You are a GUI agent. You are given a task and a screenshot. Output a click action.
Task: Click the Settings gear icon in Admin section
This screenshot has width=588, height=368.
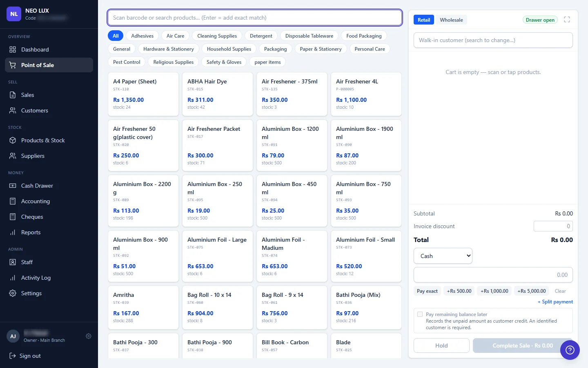coord(13,293)
